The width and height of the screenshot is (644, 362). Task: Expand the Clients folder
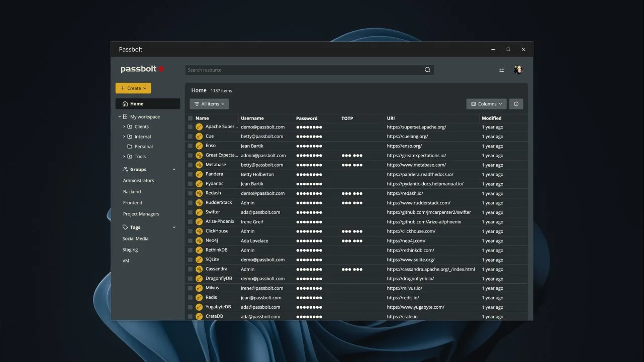pyautogui.click(x=124, y=127)
